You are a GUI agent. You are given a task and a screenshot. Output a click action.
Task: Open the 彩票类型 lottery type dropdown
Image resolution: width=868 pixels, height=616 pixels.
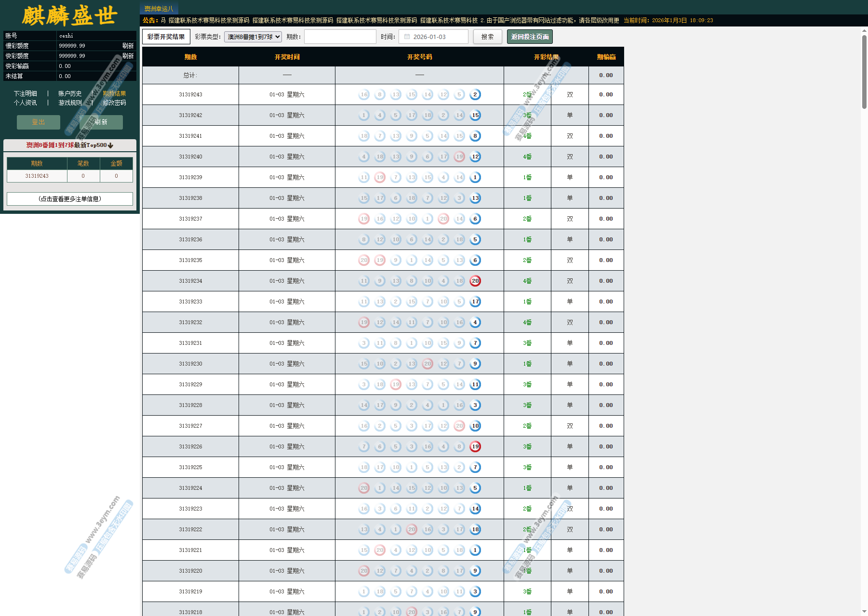[253, 37]
